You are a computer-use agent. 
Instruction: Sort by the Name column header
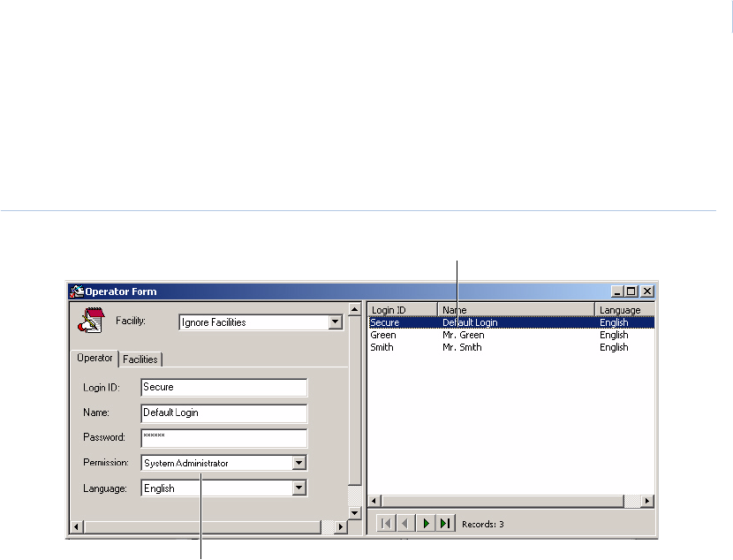coord(516,310)
